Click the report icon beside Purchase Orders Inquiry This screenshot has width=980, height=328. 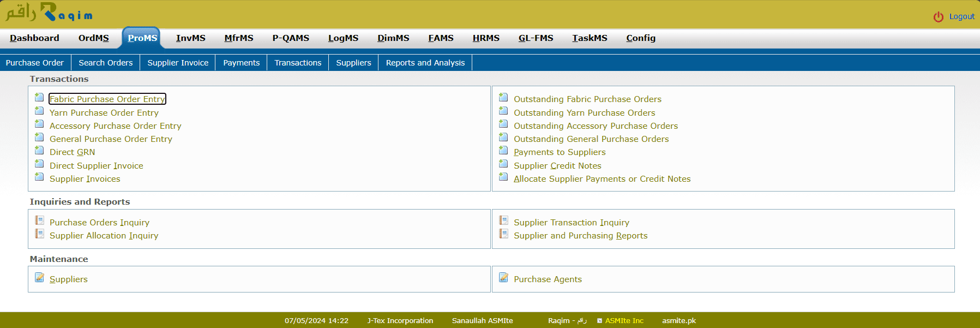click(39, 220)
